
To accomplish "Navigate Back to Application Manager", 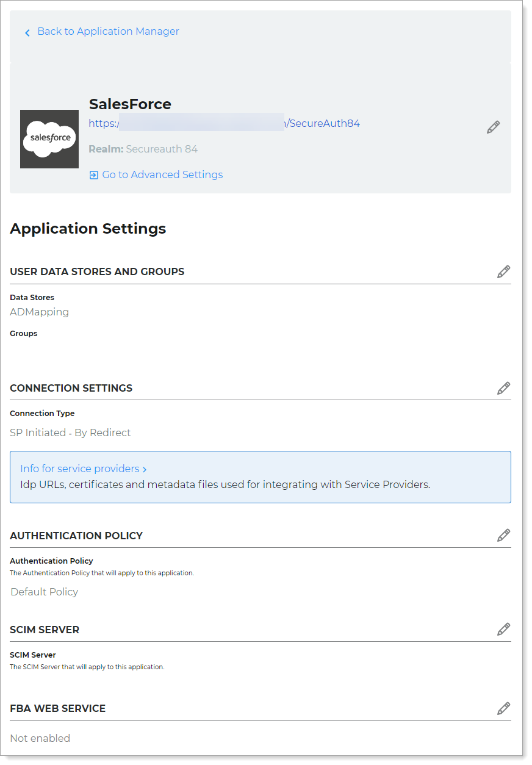I will [x=108, y=31].
